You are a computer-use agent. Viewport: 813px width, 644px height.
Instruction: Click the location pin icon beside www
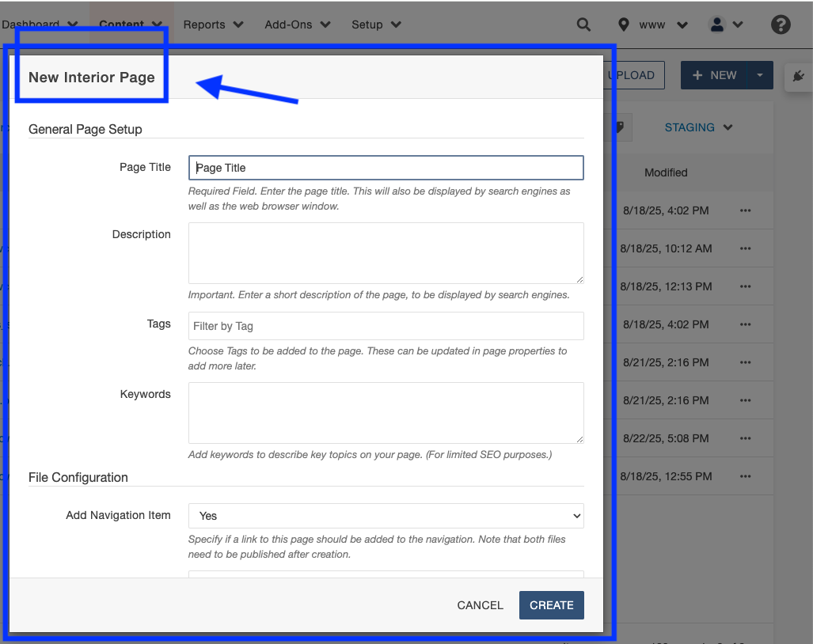(x=624, y=25)
